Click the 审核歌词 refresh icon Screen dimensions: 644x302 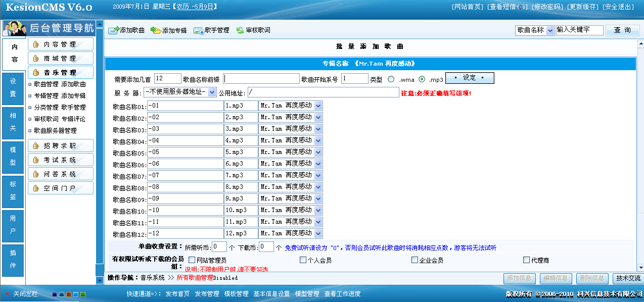point(240,30)
